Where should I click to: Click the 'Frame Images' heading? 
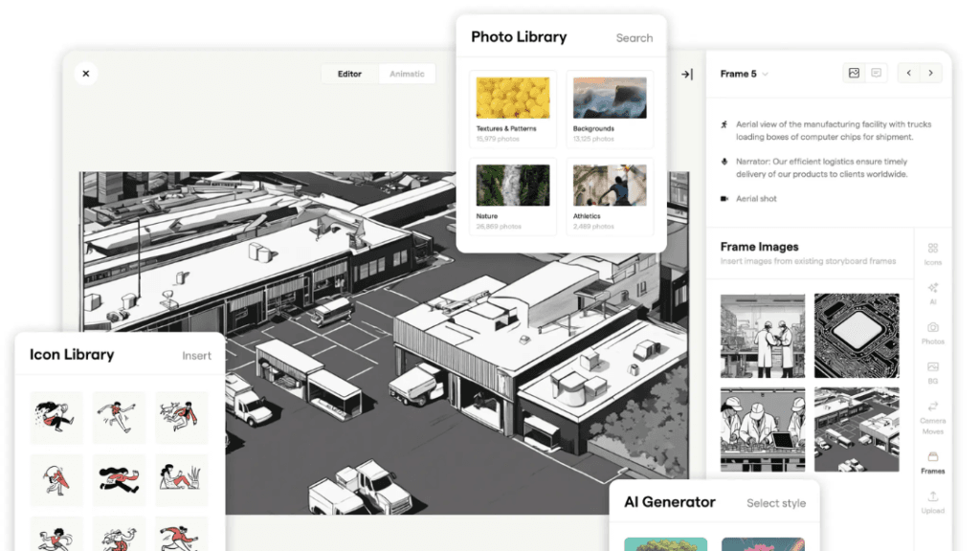point(759,247)
